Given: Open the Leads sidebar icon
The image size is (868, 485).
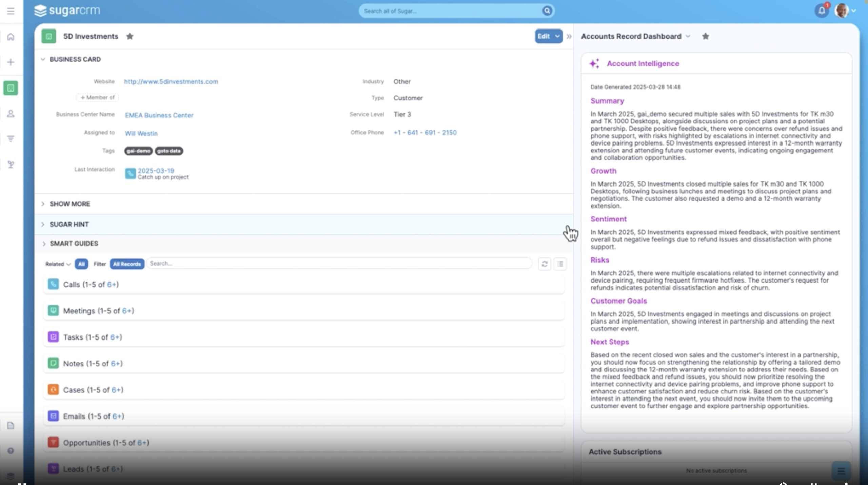Looking at the screenshot, I should click(11, 164).
